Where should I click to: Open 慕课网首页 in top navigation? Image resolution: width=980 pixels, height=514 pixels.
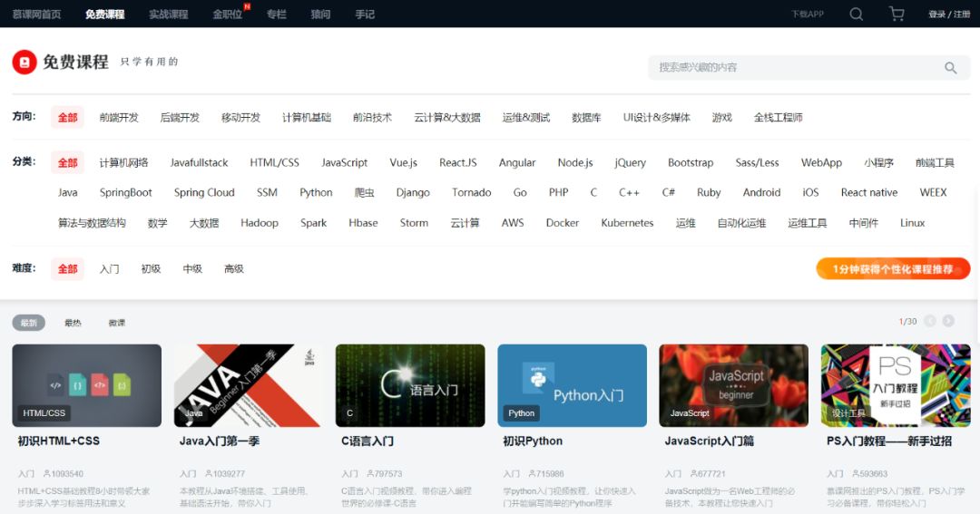[x=37, y=14]
